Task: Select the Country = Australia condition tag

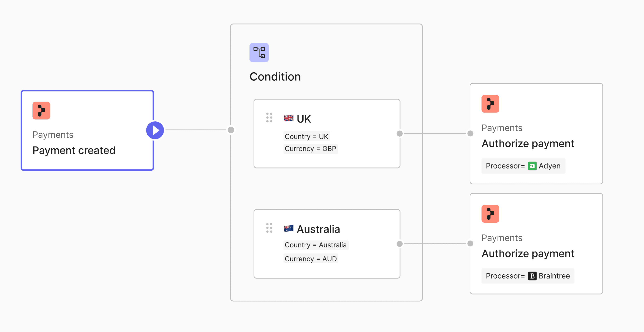Action: tap(315, 245)
